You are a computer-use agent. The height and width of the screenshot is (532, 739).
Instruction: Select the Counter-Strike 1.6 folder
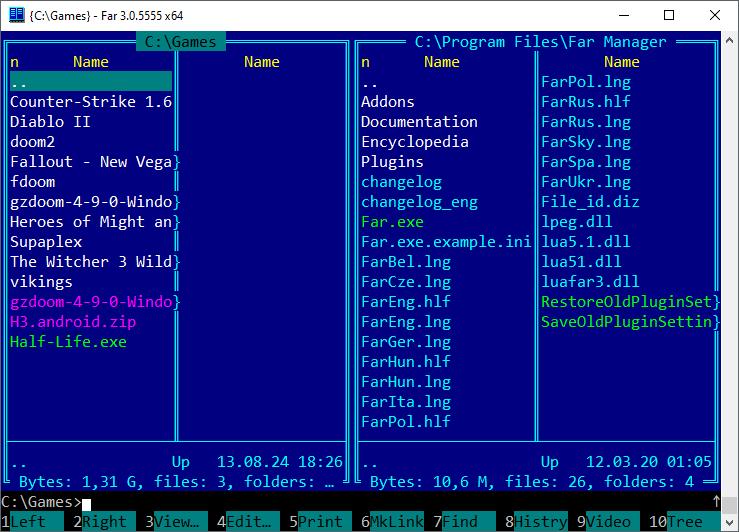tap(91, 102)
